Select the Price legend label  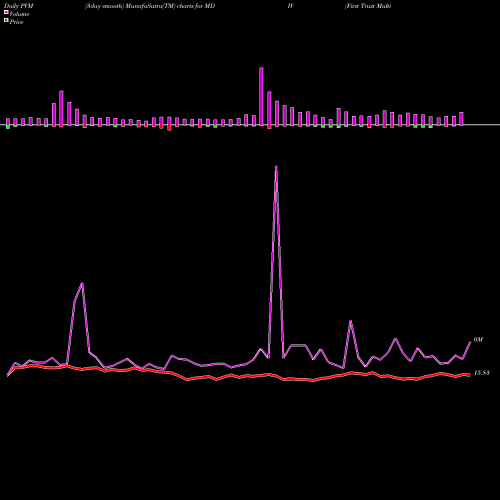click(x=16, y=22)
